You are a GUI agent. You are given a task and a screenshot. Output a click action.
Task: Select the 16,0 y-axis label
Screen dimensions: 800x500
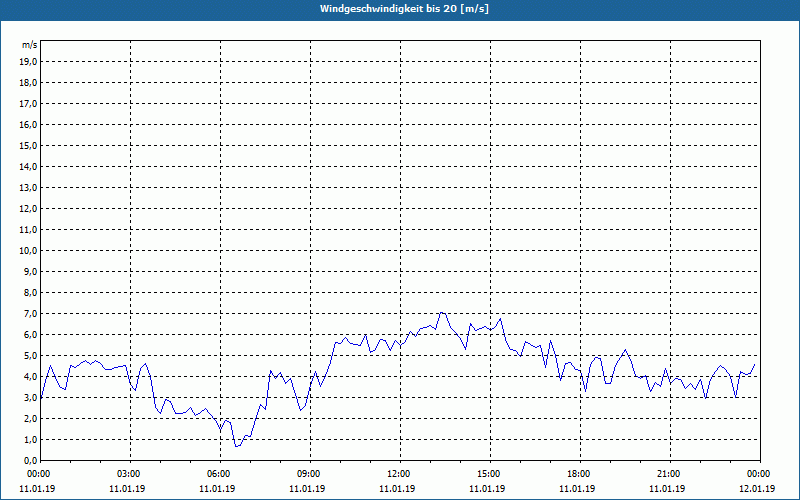pyautogui.click(x=28, y=124)
